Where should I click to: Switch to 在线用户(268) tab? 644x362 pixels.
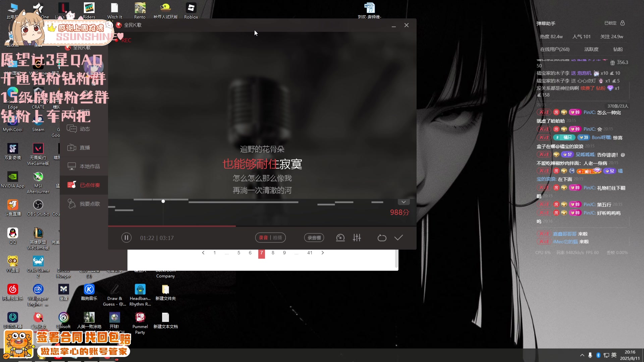tap(555, 49)
